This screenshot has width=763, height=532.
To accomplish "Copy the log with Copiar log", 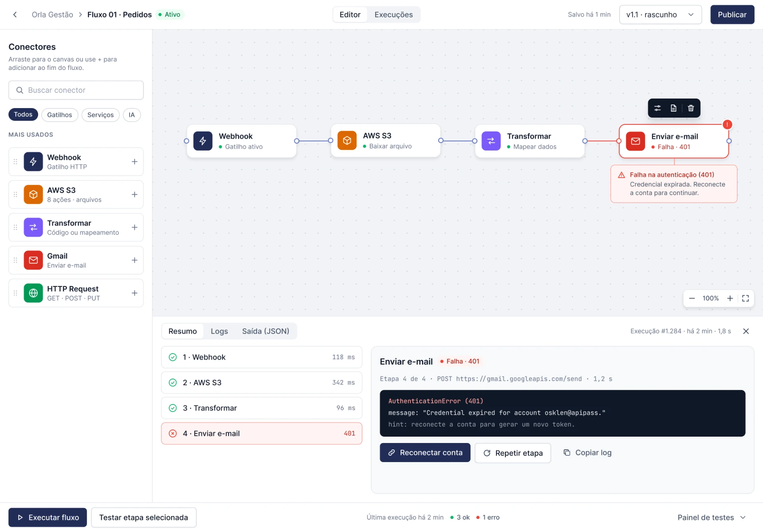I will pos(587,453).
